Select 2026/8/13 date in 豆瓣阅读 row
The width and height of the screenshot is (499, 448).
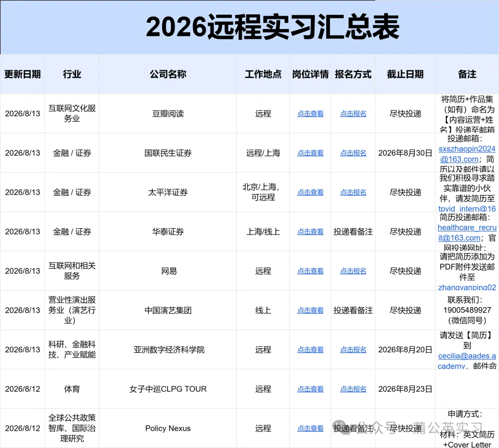[x=22, y=114]
